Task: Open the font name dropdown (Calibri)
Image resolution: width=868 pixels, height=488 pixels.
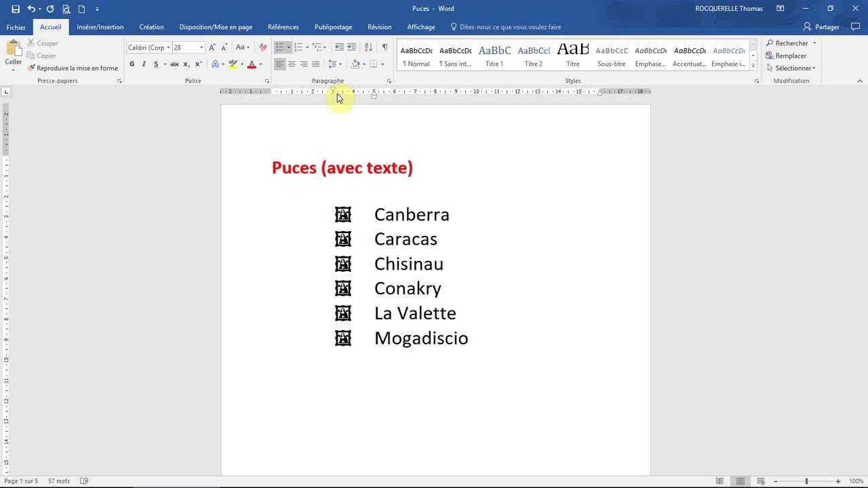Action: 168,47
